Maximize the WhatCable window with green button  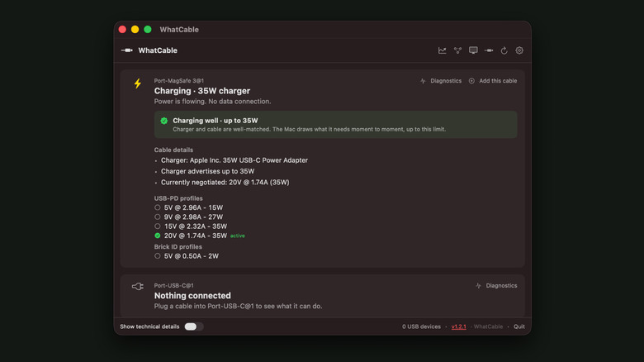tap(148, 30)
